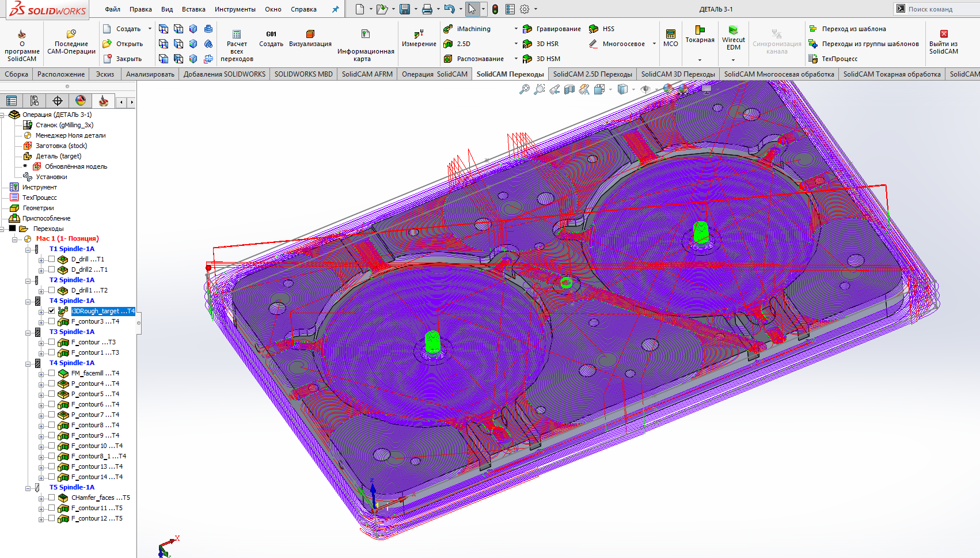Click the Undo arrow icon

point(450,9)
